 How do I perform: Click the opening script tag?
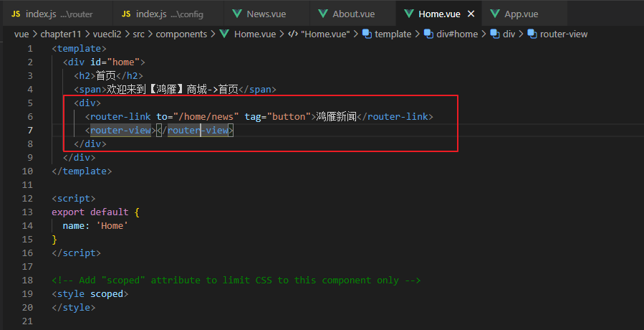[74, 199]
